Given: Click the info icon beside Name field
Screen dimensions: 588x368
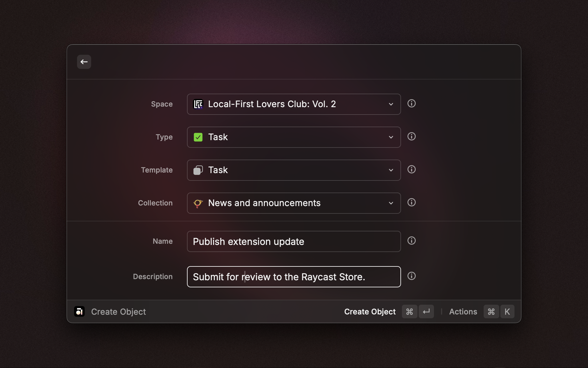Looking at the screenshot, I should pyautogui.click(x=411, y=241).
